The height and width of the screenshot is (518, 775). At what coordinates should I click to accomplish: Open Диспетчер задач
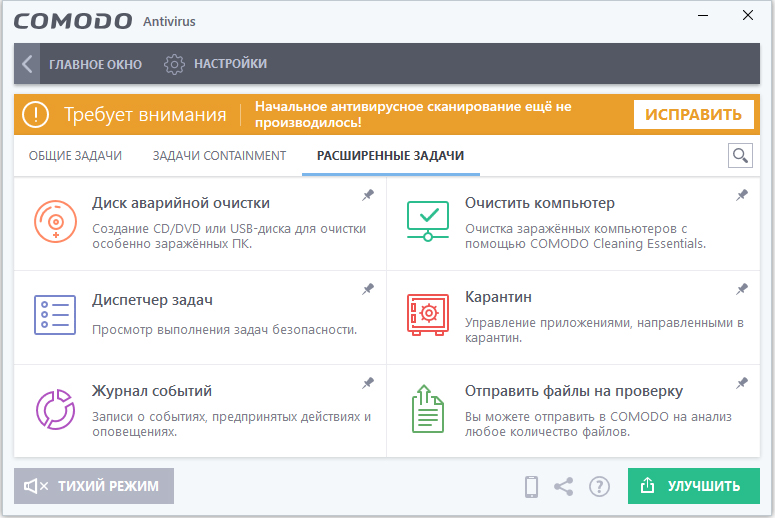click(x=152, y=300)
